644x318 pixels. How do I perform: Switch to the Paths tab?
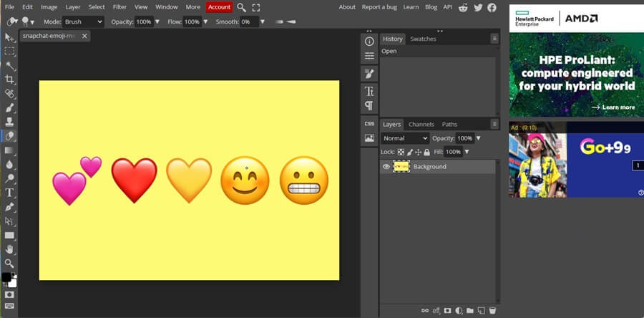click(x=449, y=124)
